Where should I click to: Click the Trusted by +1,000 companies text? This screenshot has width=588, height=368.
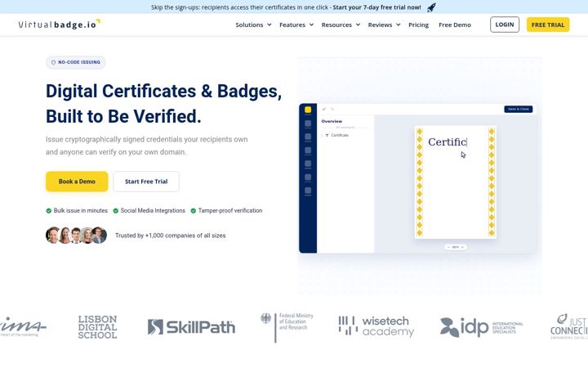[170, 236]
